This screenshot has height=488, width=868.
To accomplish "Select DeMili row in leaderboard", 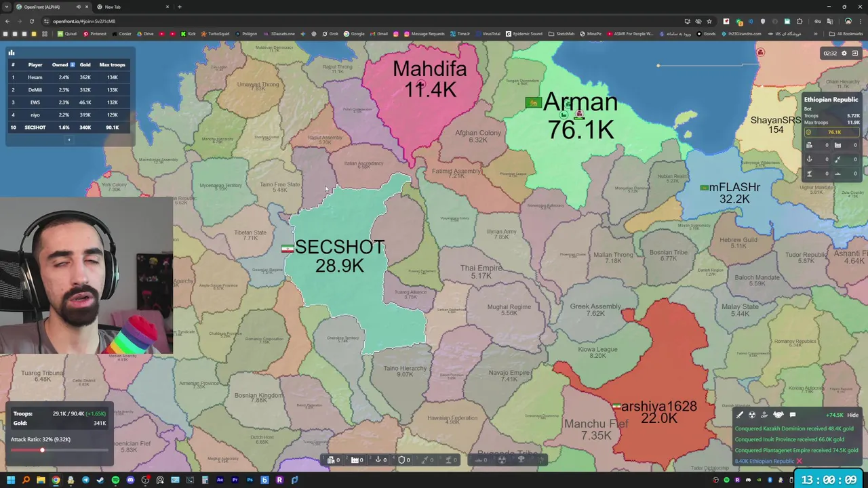I will (69, 89).
